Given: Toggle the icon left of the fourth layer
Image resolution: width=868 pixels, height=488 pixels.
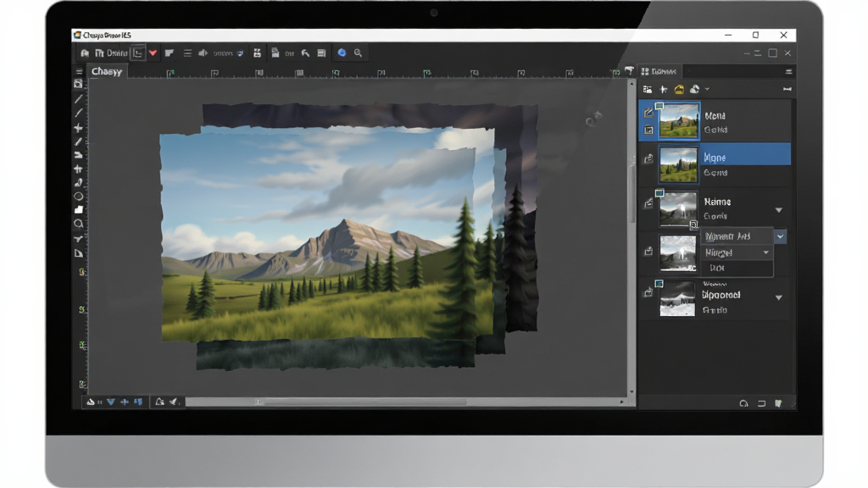Looking at the screenshot, I should pyautogui.click(x=648, y=252).
